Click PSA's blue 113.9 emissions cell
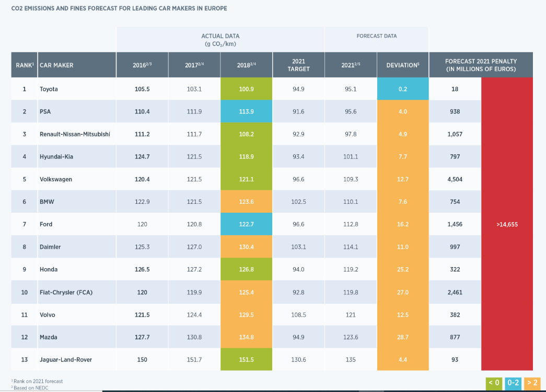 pos(246,111)
